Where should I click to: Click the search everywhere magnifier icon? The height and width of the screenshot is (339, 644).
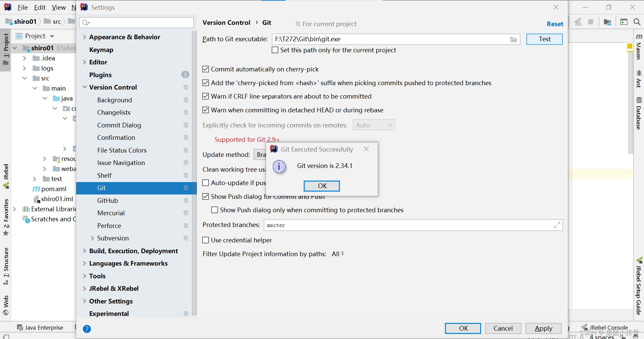[637, 22]
